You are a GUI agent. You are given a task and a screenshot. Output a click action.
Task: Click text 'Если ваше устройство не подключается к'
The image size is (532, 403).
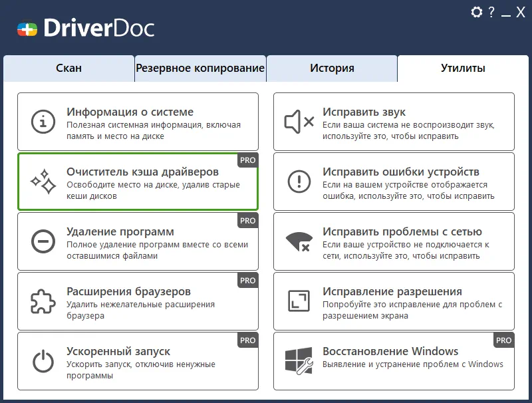pyautogui.click(x=406, y=245)
